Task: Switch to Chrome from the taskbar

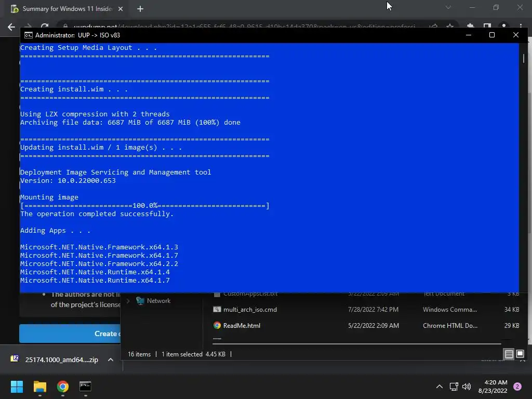Action: (x=63, y=387)
